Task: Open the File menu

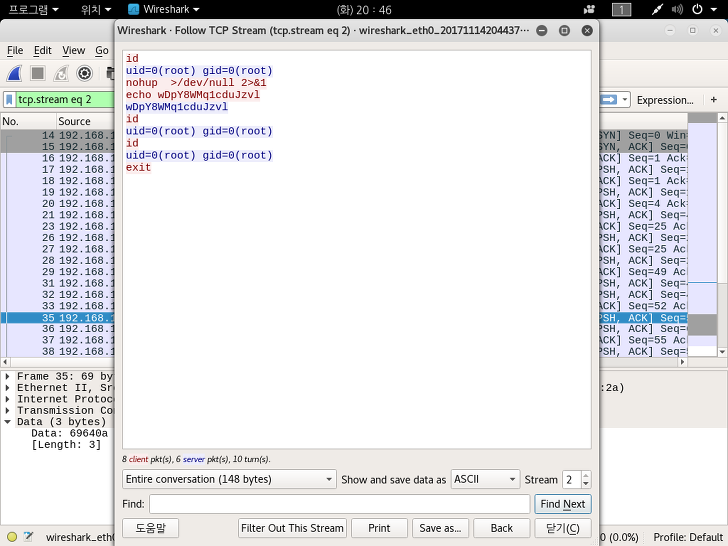Action: coord(15,50)
